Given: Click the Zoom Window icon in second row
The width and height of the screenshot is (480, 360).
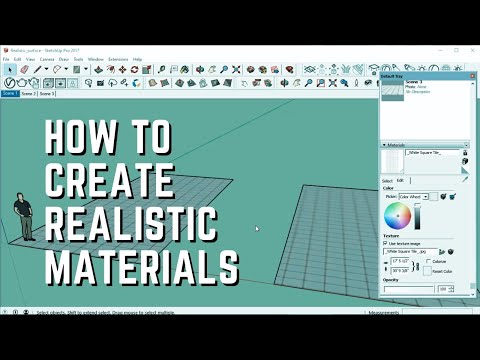Looking at the screenshot, I should click(x=320, y=83).
